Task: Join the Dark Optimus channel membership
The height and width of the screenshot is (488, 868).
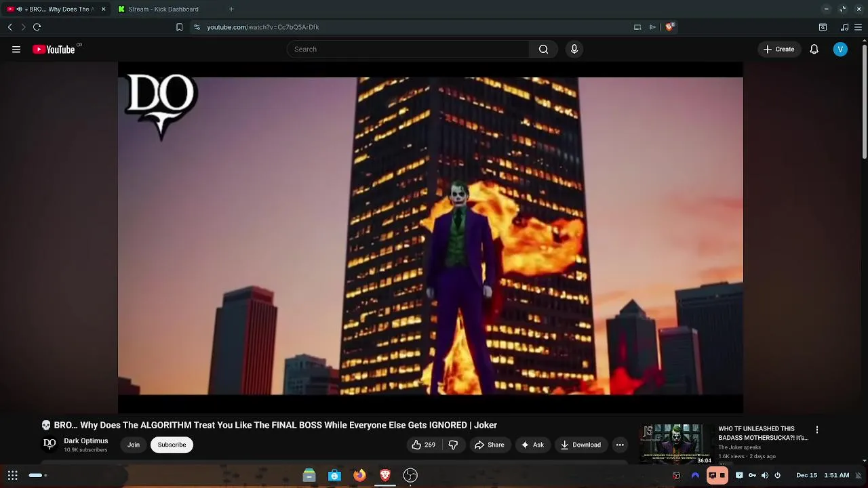Action: tap(134, 445)
